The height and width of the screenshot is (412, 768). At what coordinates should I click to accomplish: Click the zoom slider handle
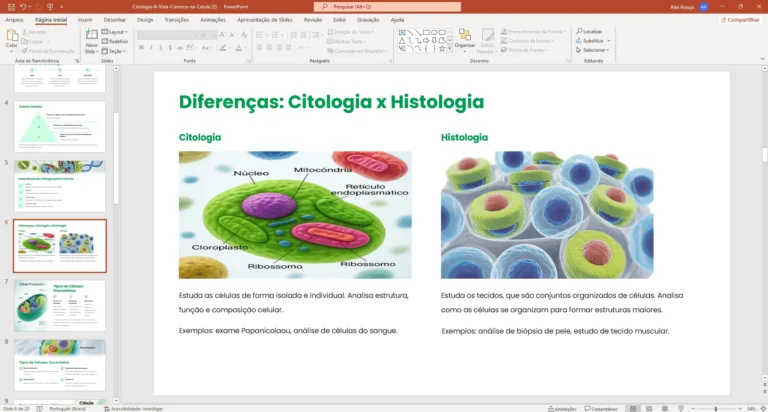coord(716,409)
